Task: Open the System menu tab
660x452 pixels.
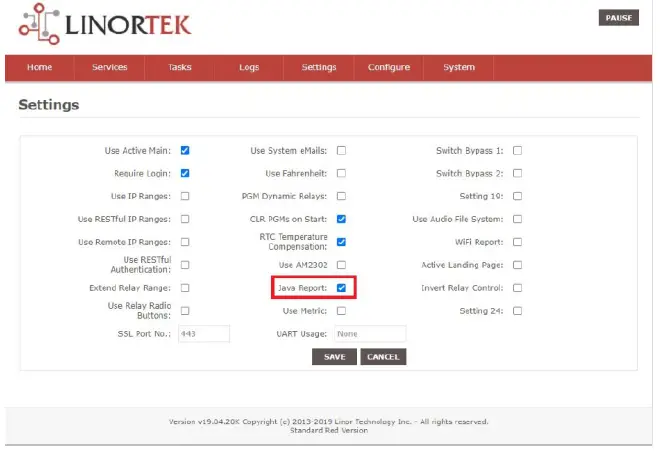Action: coord(458,67)
